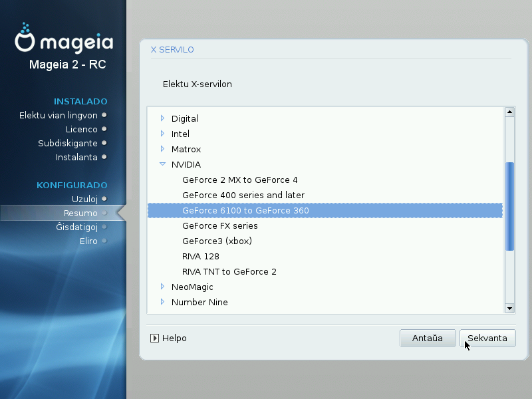Click the Intel row label
This screenshot has width=532, height=399.
coord(180,134)
